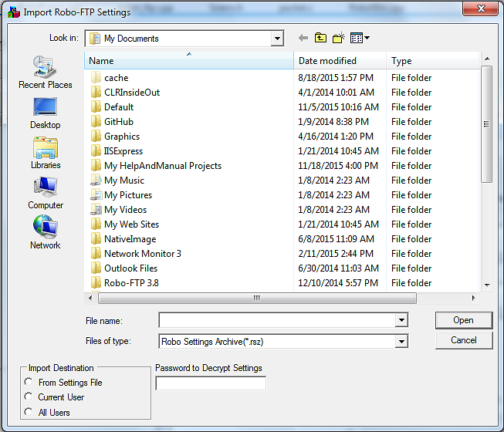Click the Back navigation arrow icon
Image resolution: width=504 pixels, height=432 pixels.
point(303,39)
